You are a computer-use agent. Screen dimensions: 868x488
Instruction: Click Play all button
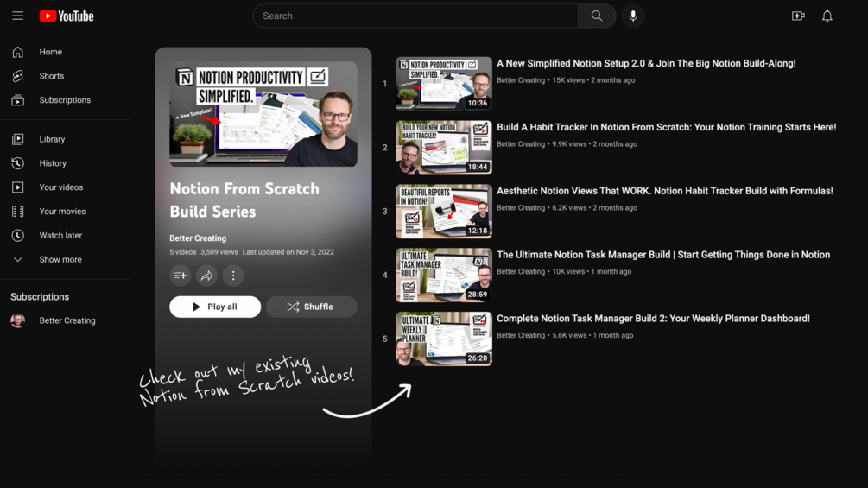pyautogui.click(x=215, y=307)
